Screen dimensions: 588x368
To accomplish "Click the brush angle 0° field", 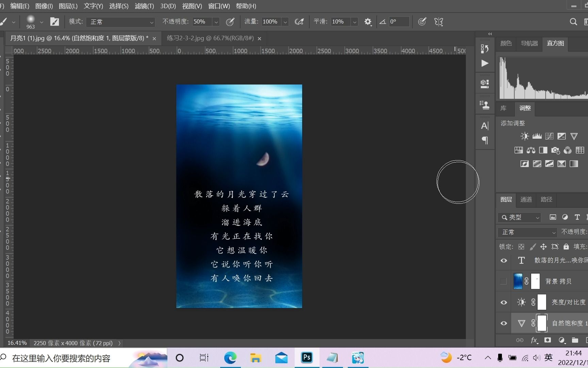I will [x=398, y=22].
